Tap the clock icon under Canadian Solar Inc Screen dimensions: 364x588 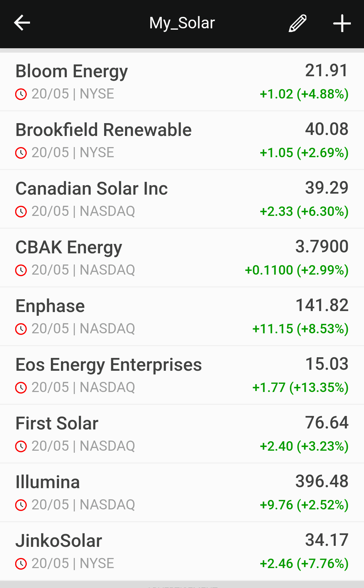click(x=21, y=212)
